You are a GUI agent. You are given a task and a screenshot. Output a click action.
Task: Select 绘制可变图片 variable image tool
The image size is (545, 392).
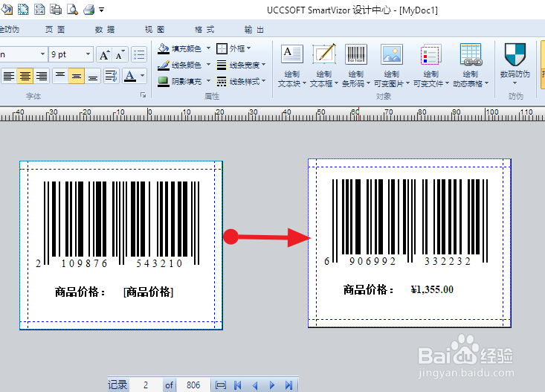point(392,65)
